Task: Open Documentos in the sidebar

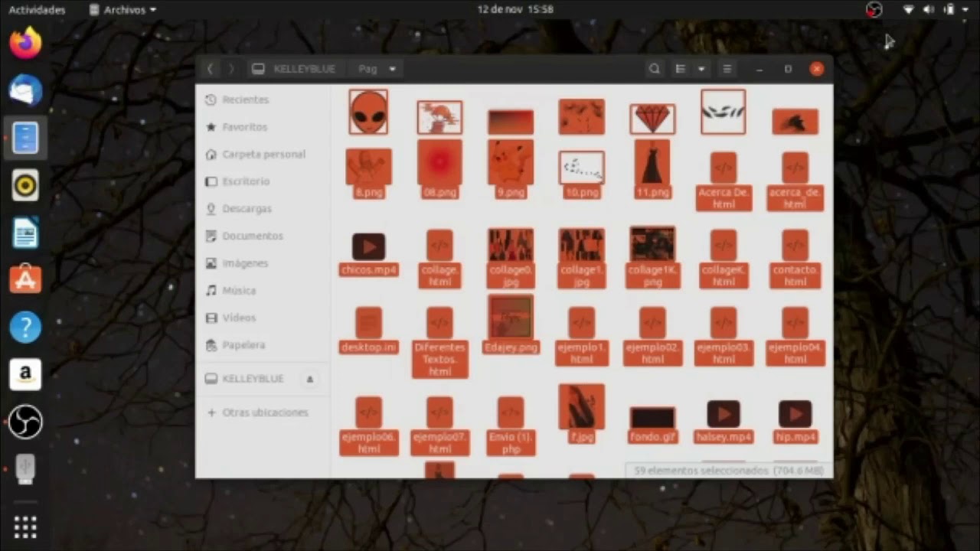Action: click(263, 236)
